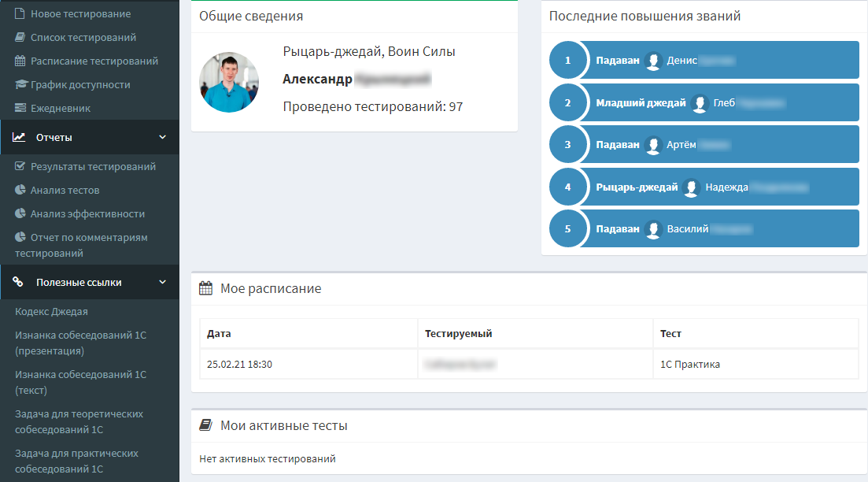Open Задача для теоретических собеседований 1С
868x482 pixels.
[79, 421]
